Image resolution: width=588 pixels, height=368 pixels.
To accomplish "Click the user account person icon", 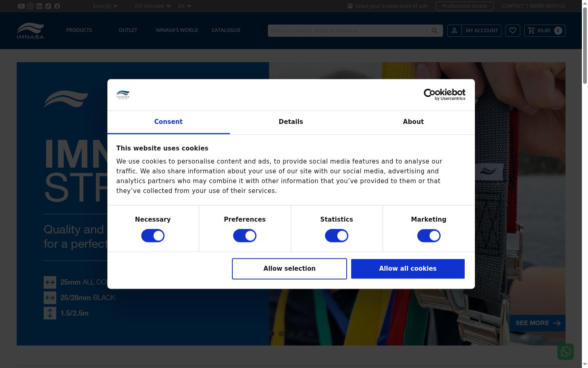I will 454,31.
